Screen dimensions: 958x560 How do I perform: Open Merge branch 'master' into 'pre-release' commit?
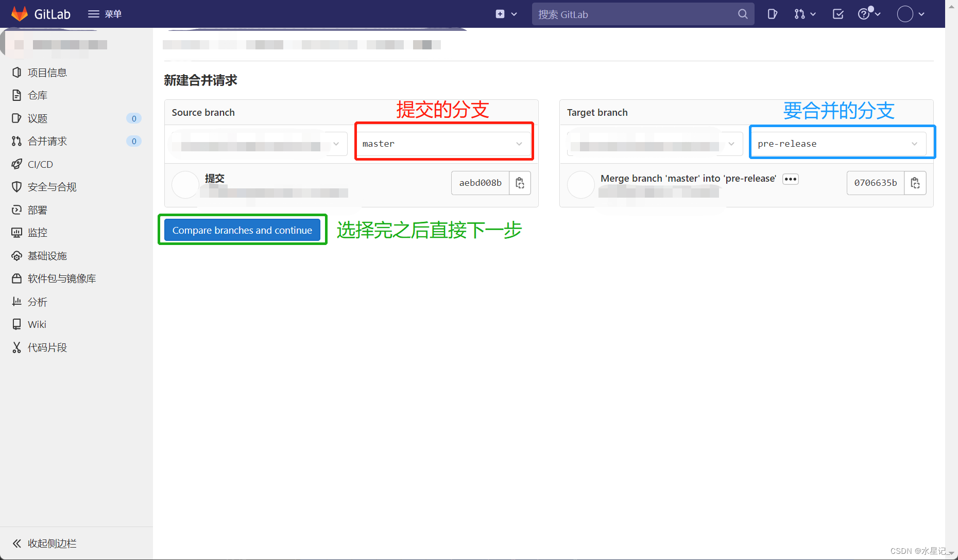(x=688, y=178)
